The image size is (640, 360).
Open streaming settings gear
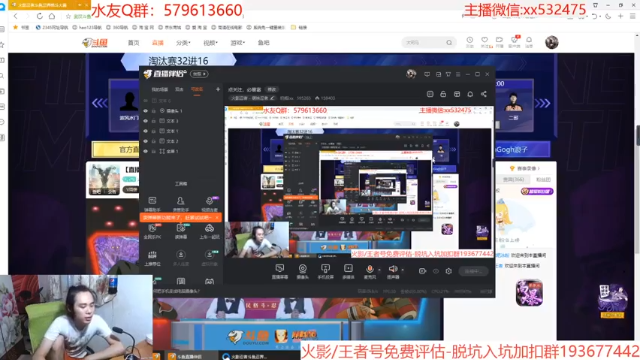(449, 271)
